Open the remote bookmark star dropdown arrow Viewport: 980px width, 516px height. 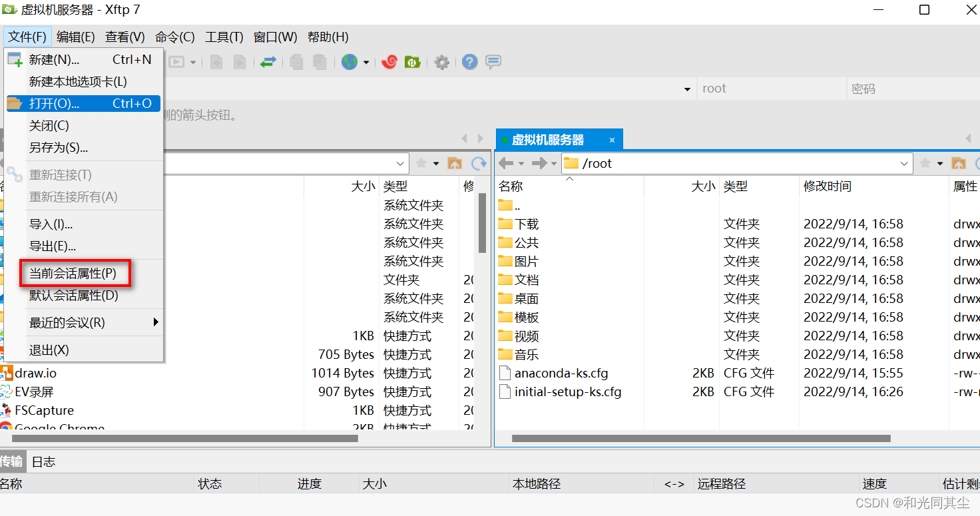pyautogui.click(x=941, y=163)
